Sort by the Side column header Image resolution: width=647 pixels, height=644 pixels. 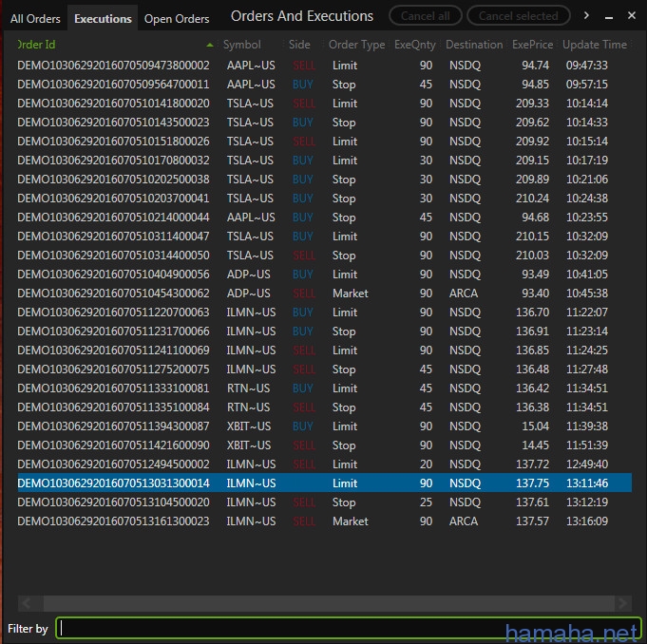(x=299, y=45)
